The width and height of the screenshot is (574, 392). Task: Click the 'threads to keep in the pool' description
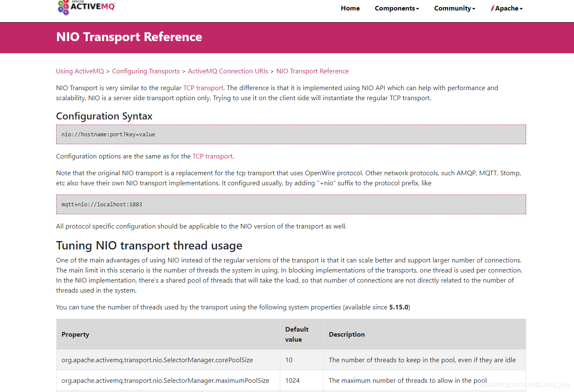[425, 360]
